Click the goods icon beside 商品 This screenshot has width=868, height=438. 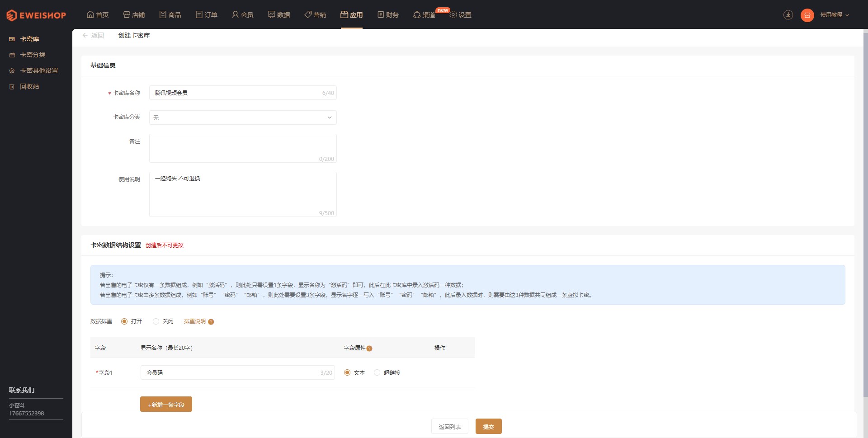coord(163,14)
